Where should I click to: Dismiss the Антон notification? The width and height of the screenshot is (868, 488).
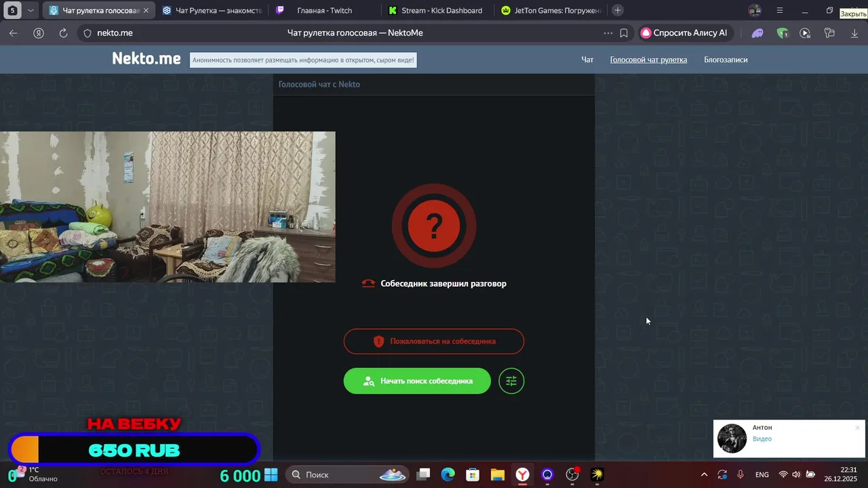pos(857,428)
